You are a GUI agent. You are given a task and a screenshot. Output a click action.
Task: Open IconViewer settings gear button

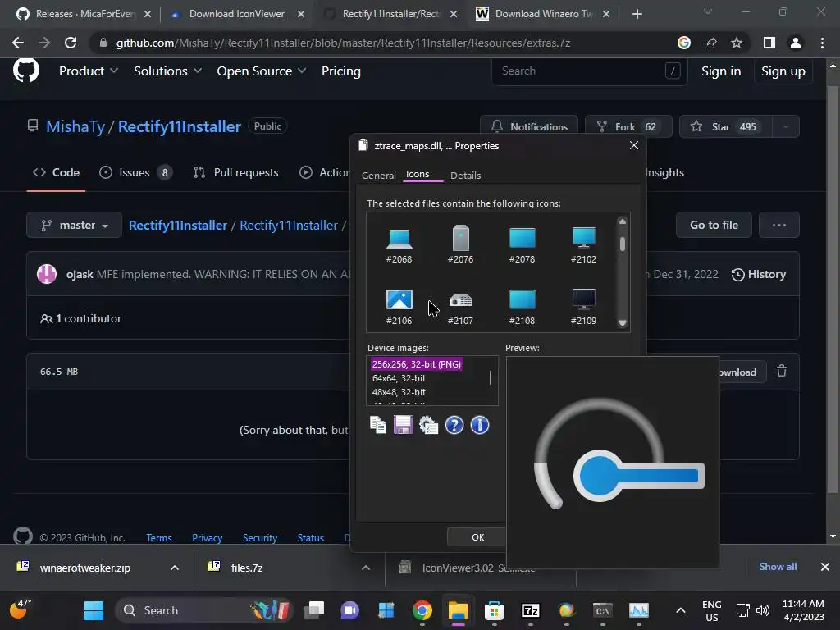coord(428,426)
